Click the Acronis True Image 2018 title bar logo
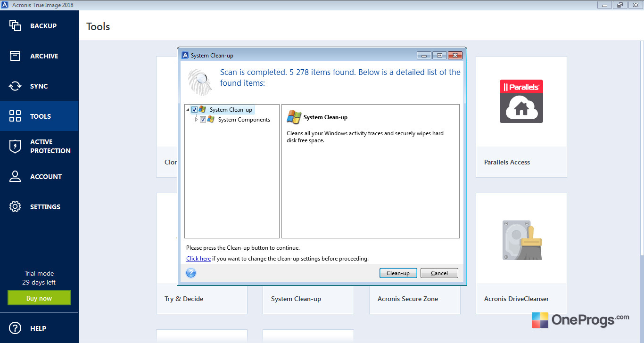Viewport: 644px width, 343px height. pos(5,5)
